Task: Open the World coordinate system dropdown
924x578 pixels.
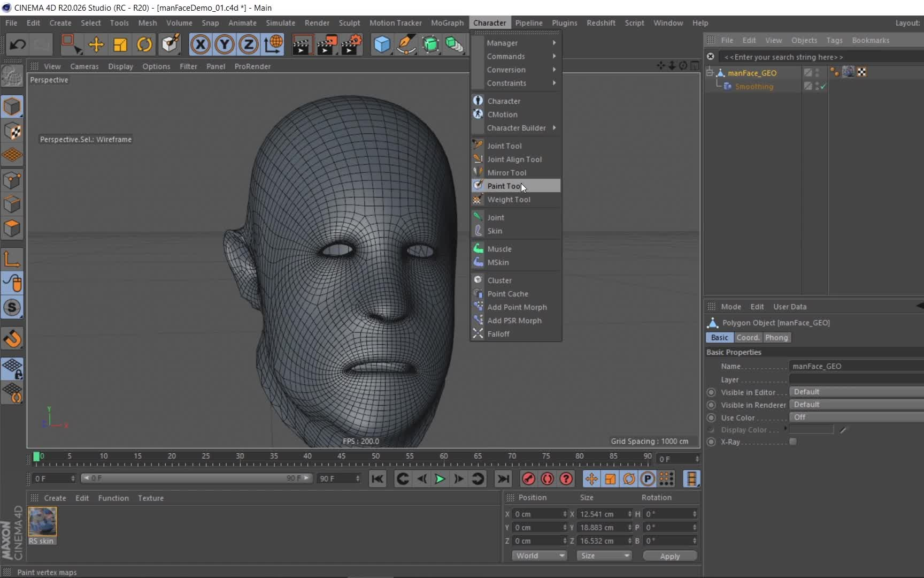Action: (539, 556)
